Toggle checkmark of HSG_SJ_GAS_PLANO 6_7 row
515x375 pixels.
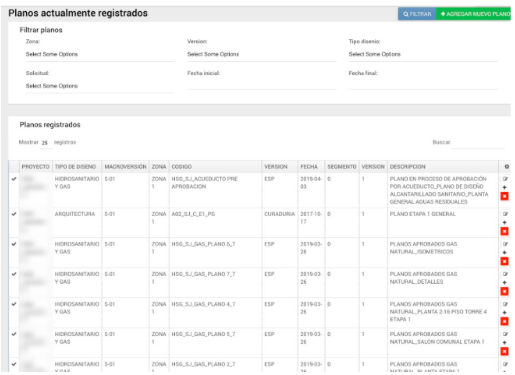click(x=14, y=244)
